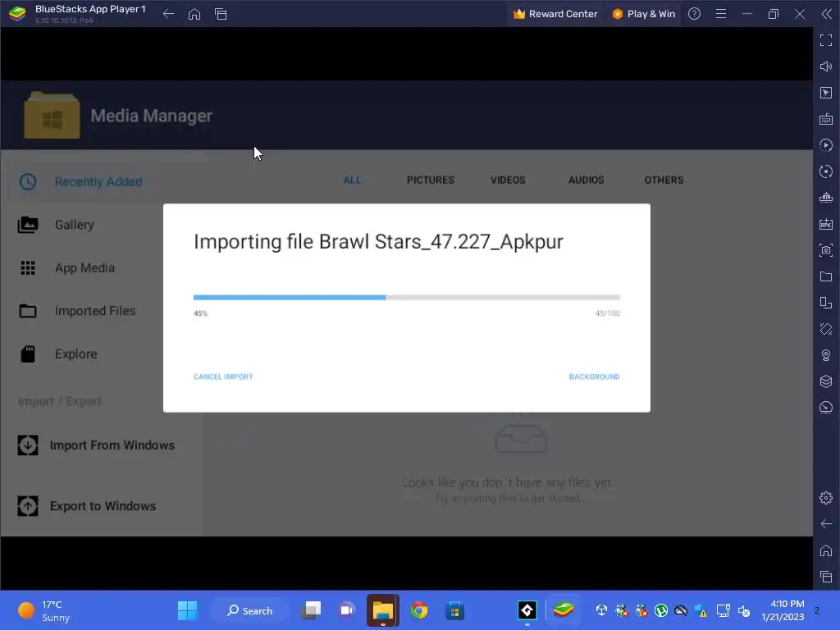Enter fullscreen mode from the sidebar
This screenshot has height=630, width=840.
826,40
